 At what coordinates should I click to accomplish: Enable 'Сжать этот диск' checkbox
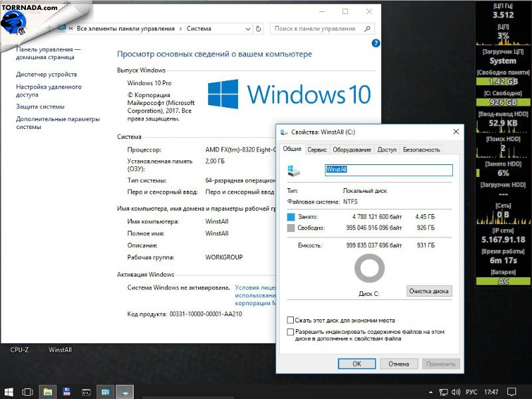point(291,321)
